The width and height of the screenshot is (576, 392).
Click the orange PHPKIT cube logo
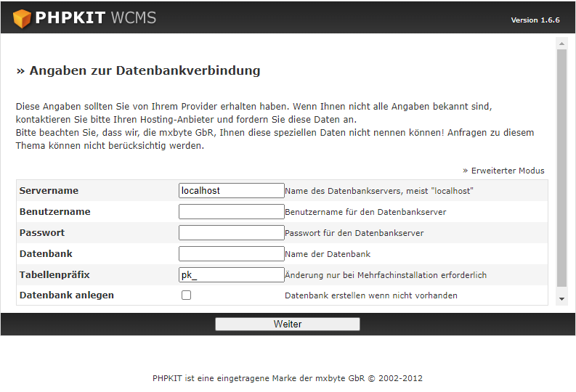tap(22, 18)
